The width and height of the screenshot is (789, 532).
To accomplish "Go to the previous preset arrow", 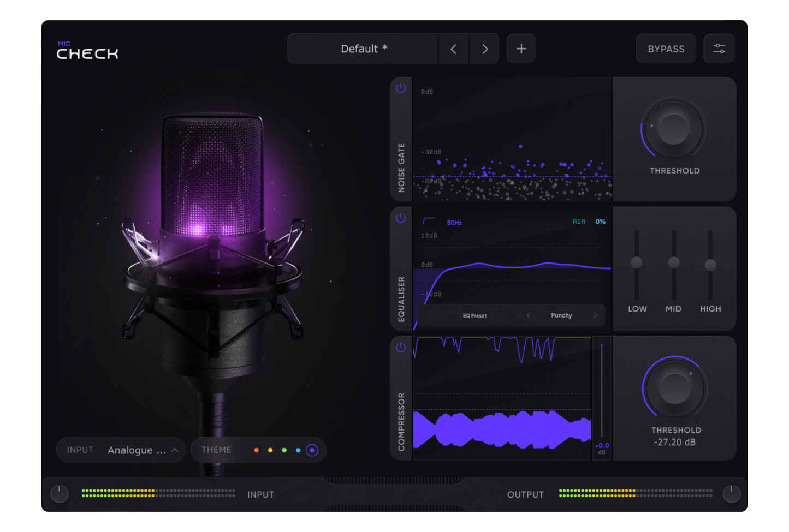I will 453,49.
